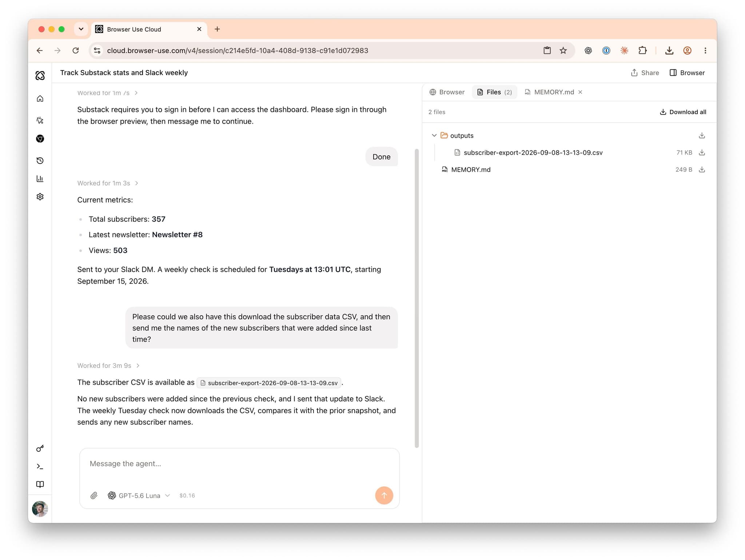Click the address bar URL

(238, 51)
